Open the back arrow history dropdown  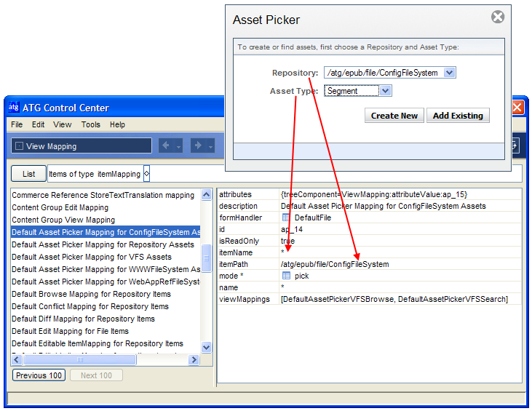coord(178,146)
